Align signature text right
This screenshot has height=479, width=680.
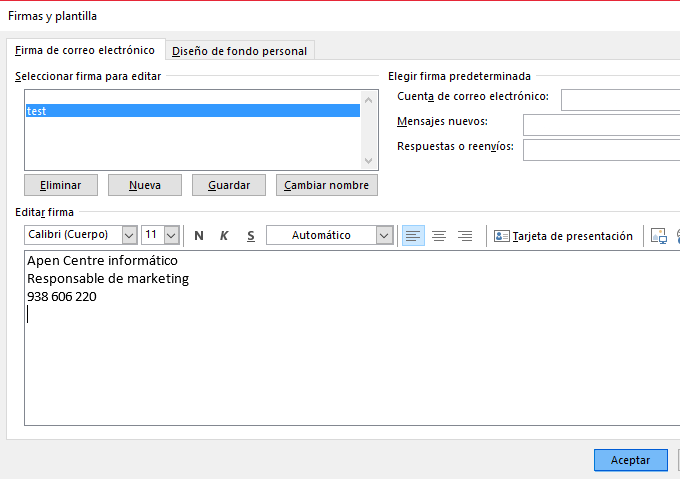465,236
